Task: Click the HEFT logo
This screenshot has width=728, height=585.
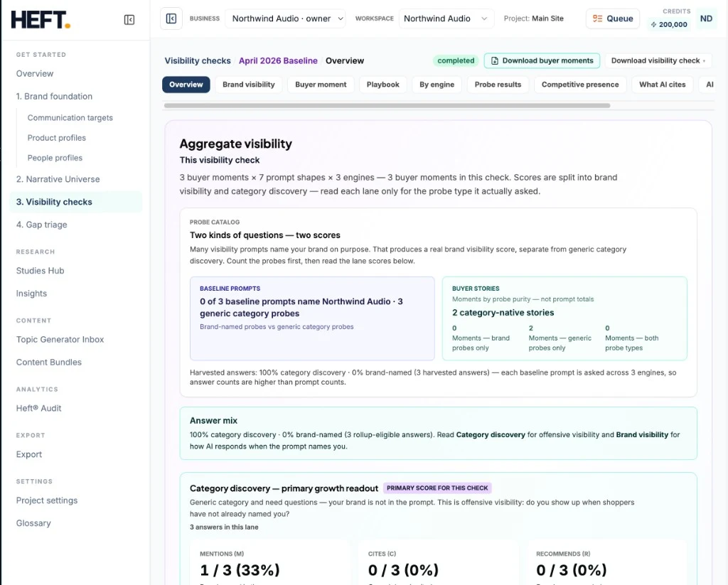Action: 41,19
